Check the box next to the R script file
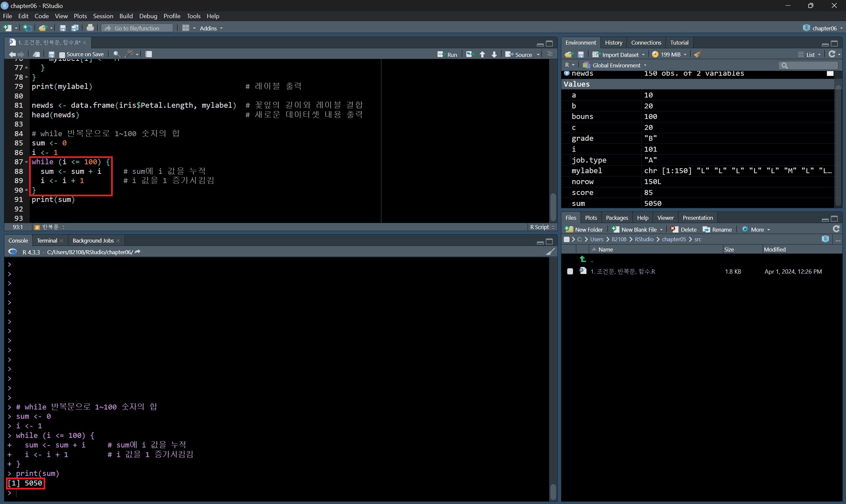Image resolution: width=846 pixels, height=504 pixels. [570, 271]
